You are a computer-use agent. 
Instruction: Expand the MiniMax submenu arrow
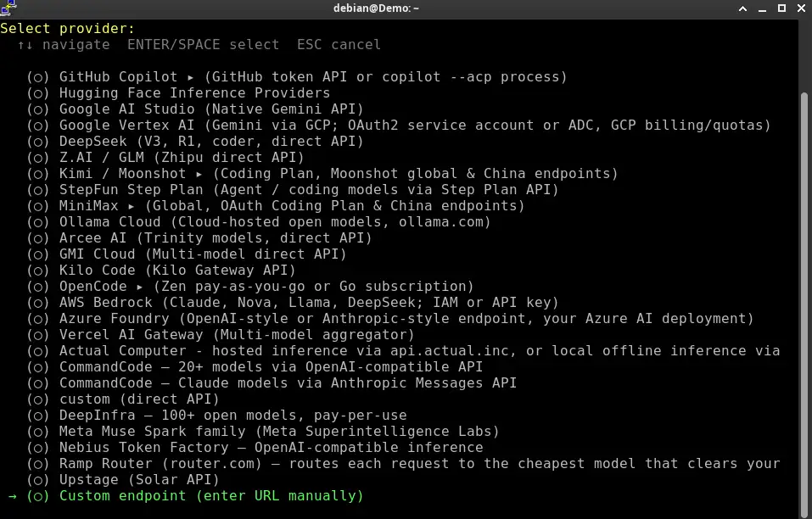(132, 206)
